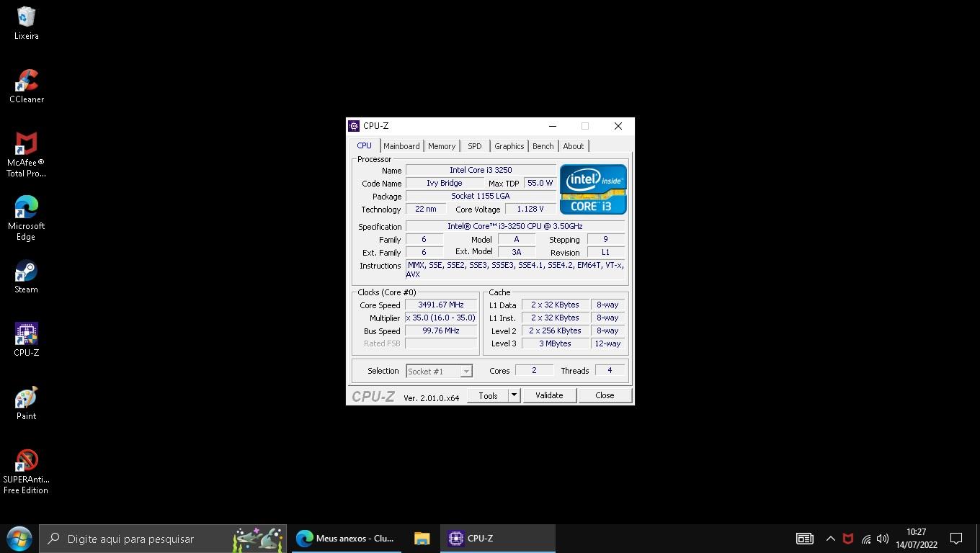Switch to the Memory tab

pyautogui.click(x=442, y=146)
